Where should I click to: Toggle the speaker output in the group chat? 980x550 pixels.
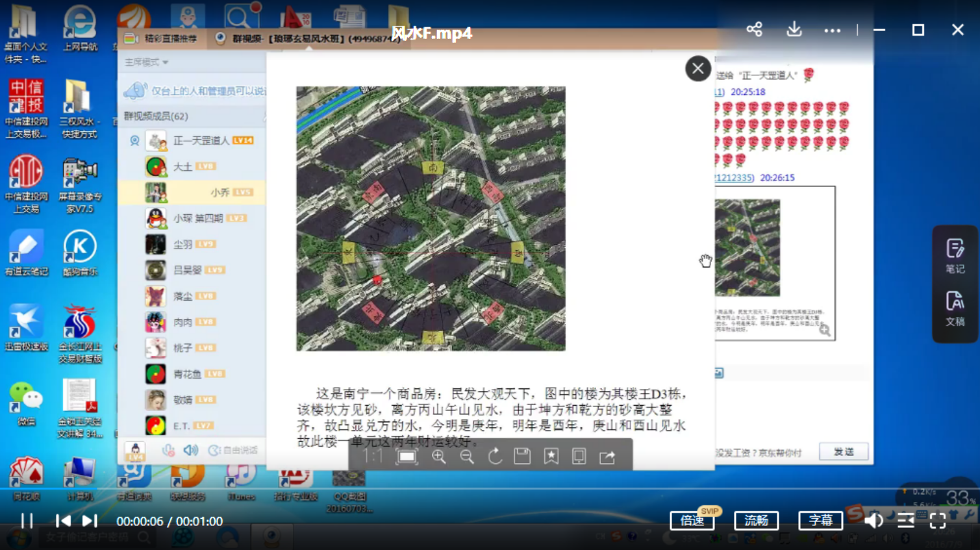click(190, 451)
